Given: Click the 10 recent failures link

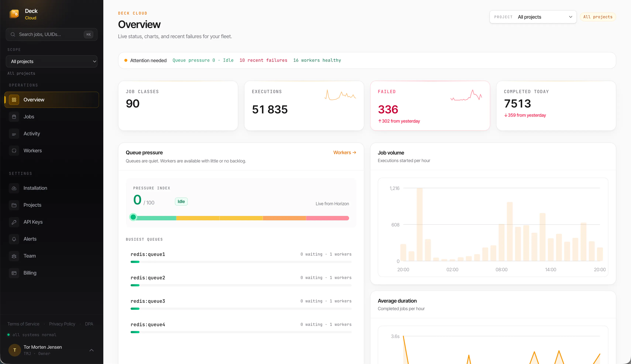Looking at the screenshot, I should (x=263, y=60).
